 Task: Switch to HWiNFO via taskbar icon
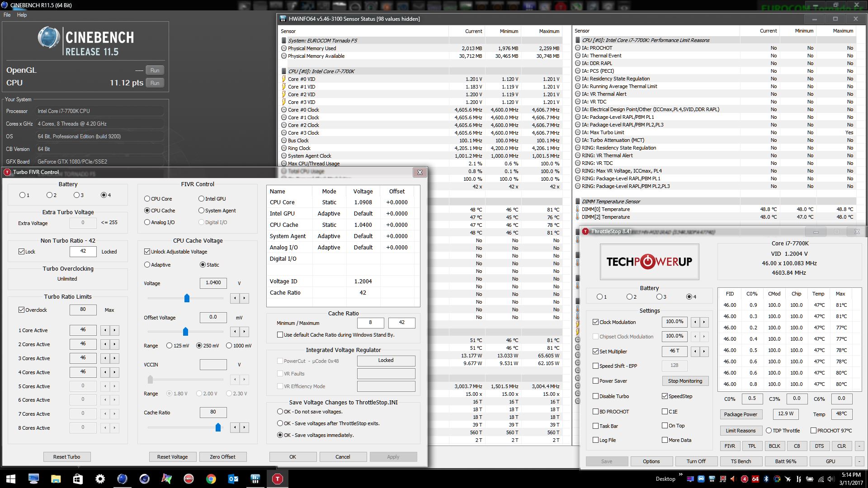(x=255, y=479)
